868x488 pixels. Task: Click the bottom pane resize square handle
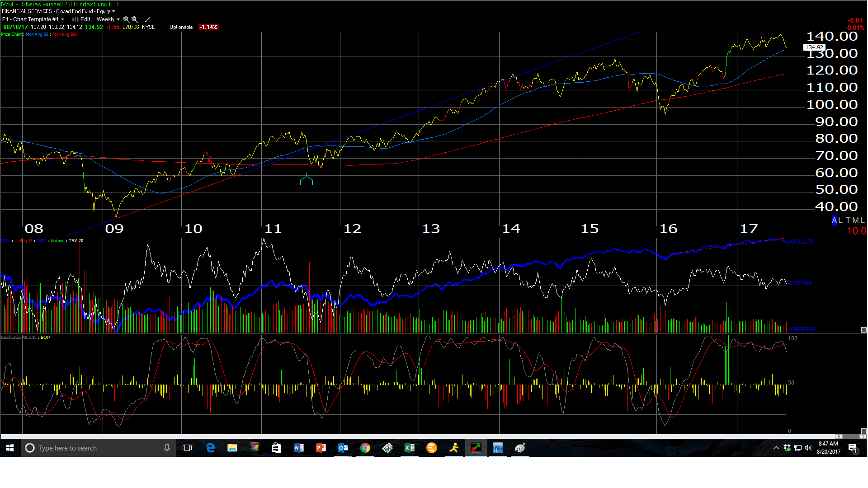[x=863, y=431]
